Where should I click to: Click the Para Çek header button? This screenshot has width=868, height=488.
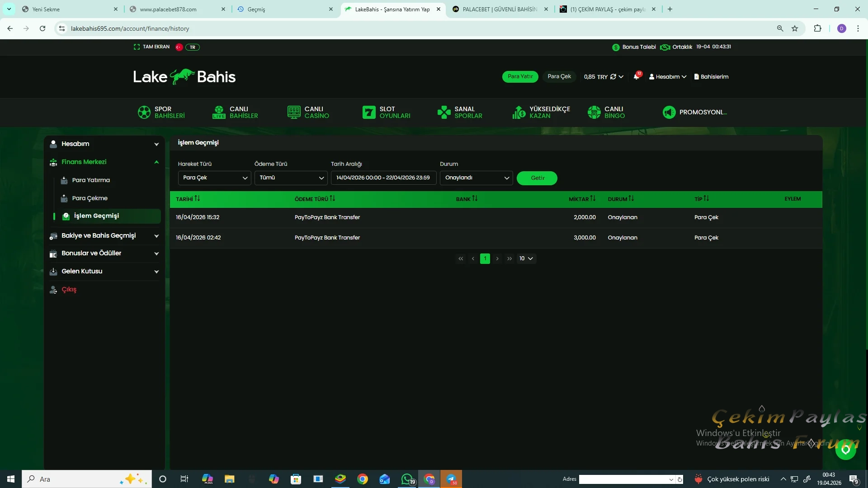click(559, 77)
